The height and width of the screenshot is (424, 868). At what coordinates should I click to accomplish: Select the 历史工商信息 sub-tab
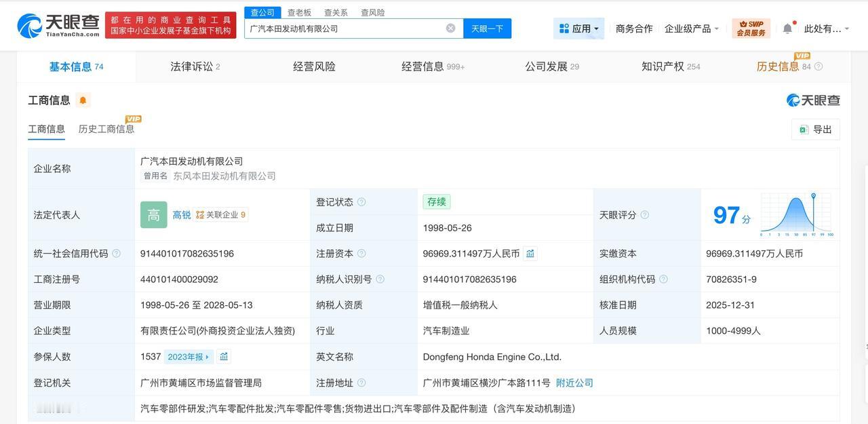pos(106,129)
